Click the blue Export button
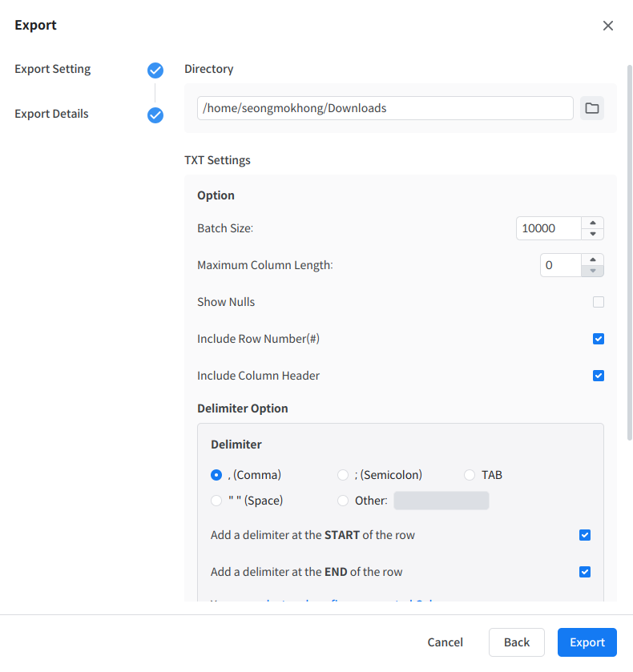Image resolution: width=633 pixels, height=672 pixels. pyautogui.click(x=587, y=642)
